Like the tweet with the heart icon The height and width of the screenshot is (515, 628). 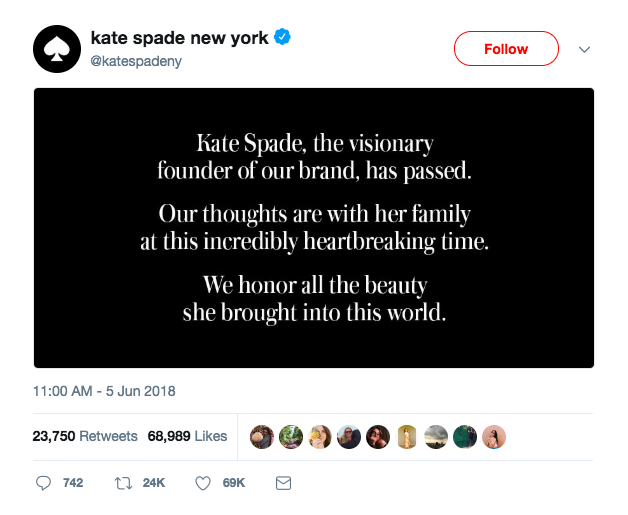202,483
